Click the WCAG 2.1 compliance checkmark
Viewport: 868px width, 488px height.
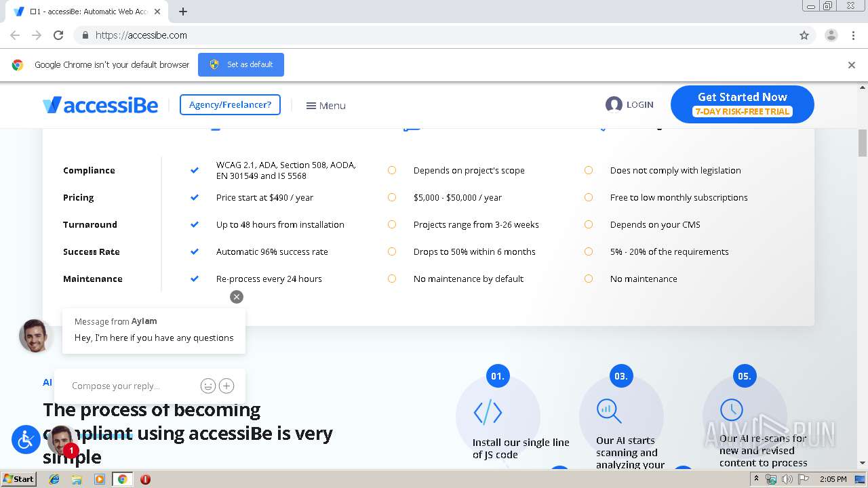[195, 170]
